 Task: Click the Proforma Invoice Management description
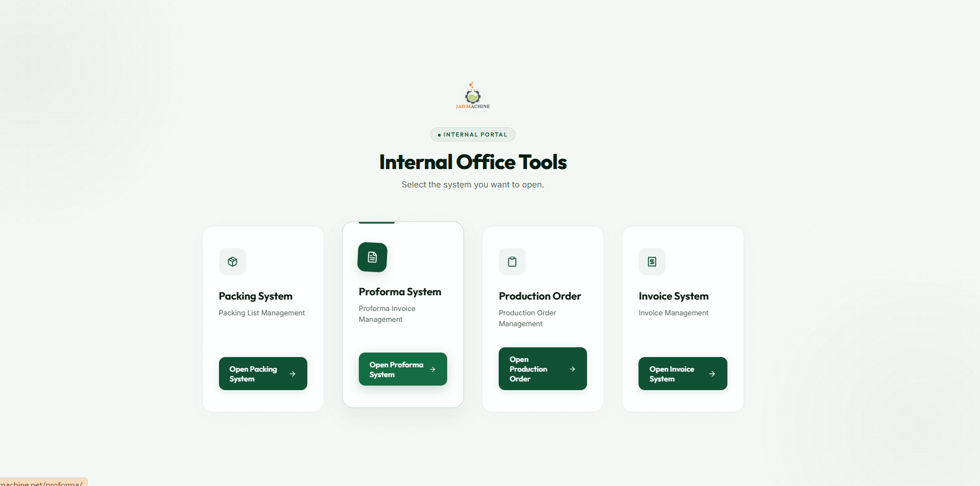coord(387,314)
